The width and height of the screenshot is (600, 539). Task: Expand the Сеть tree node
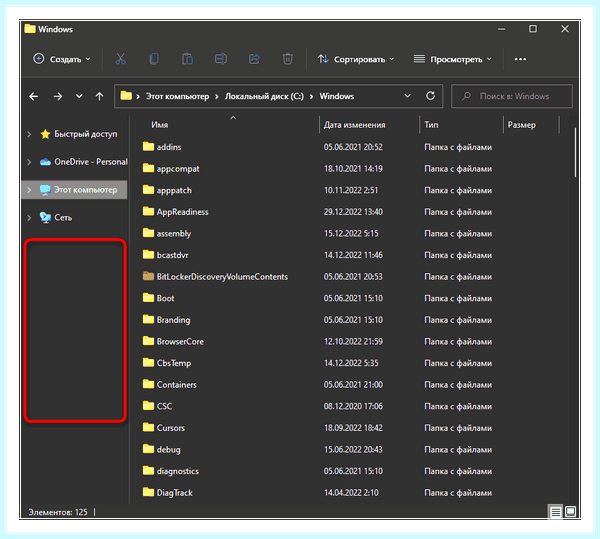29,218
